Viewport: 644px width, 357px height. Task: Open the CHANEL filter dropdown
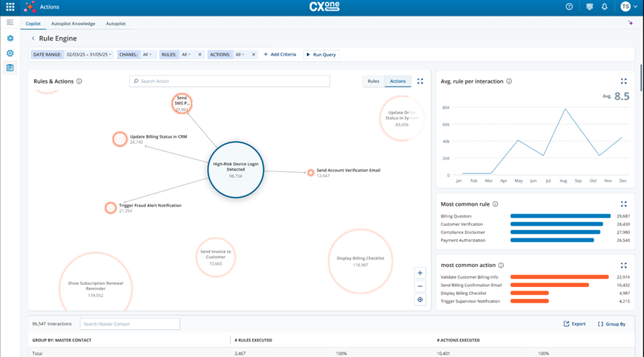pos(147,54)
